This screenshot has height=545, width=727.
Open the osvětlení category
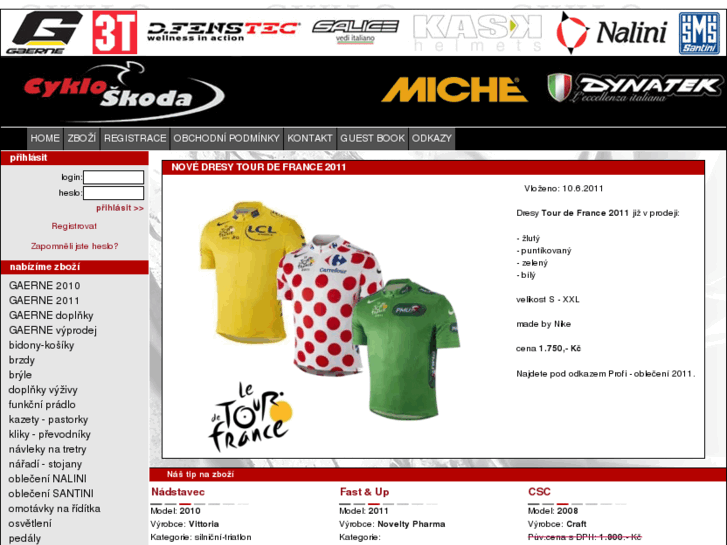pos(30,523)
